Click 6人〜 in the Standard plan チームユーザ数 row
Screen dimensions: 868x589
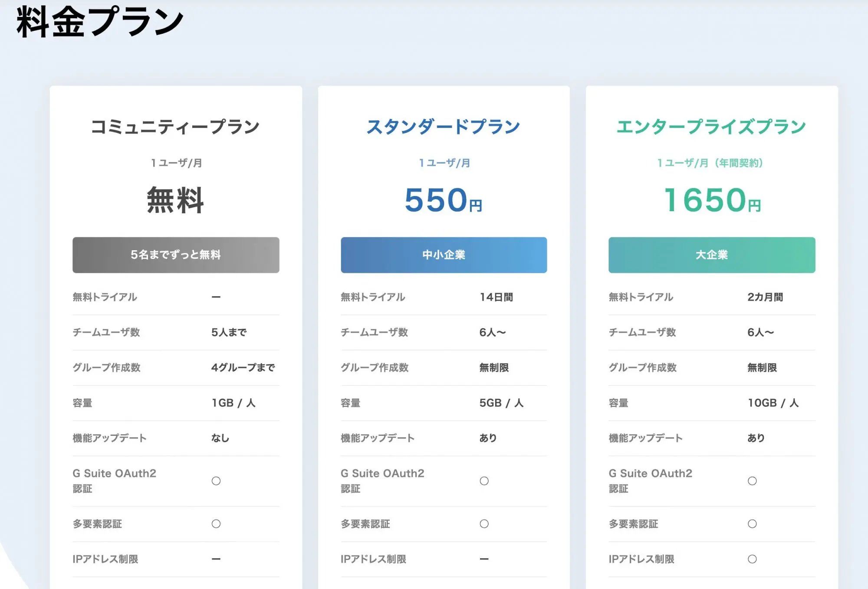click(493, 332)
